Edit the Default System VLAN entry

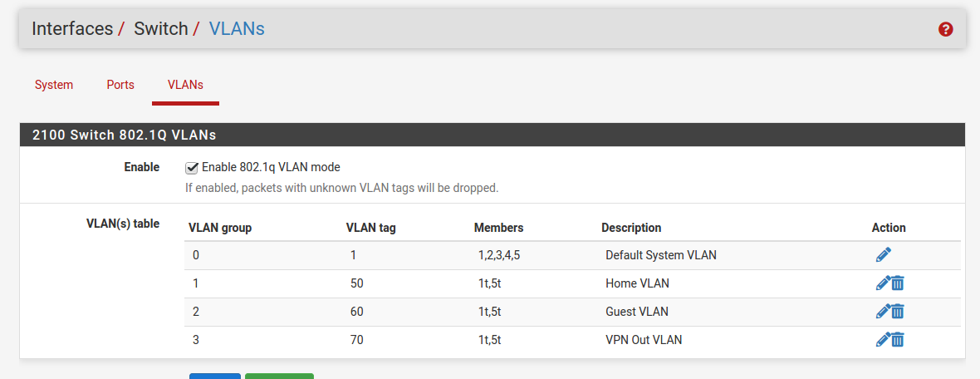click(x=883, y=254)
